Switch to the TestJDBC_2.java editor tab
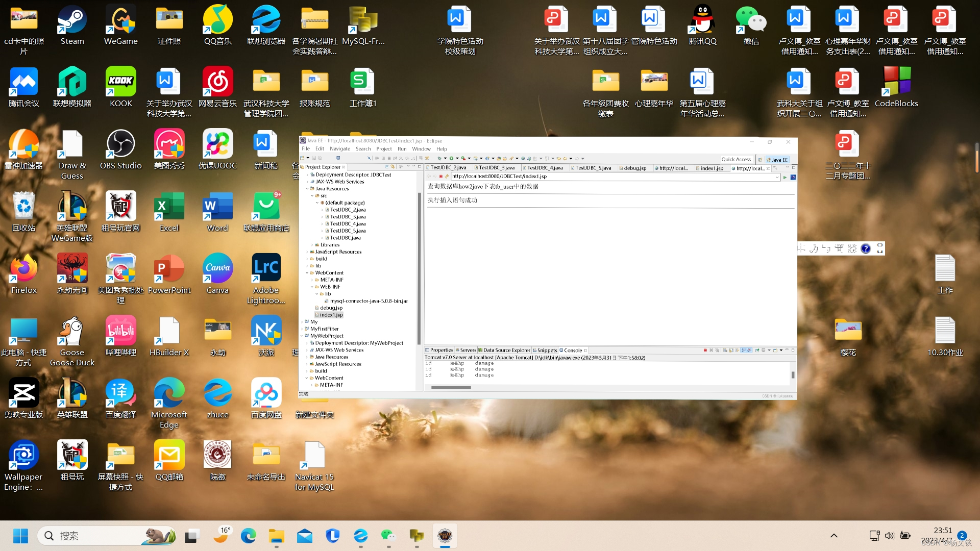Image resolution: width=980 pixels, height=551 pixels. [x=448, y=168]
